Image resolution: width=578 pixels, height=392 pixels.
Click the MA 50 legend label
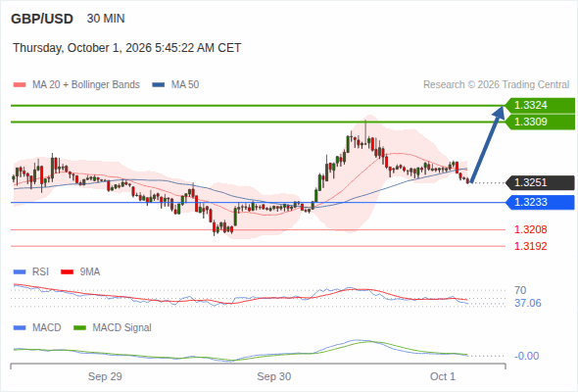(185, 85)
